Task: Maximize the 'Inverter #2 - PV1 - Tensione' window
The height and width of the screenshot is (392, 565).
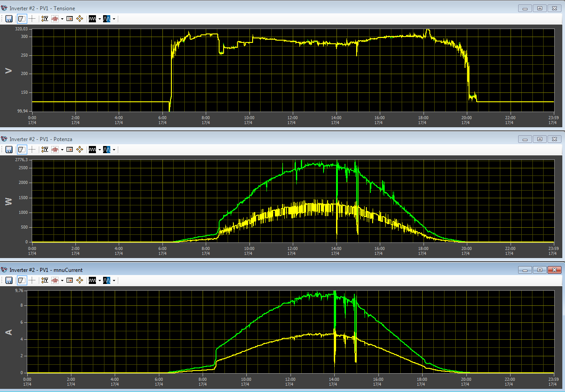Action: pos(540,8)
